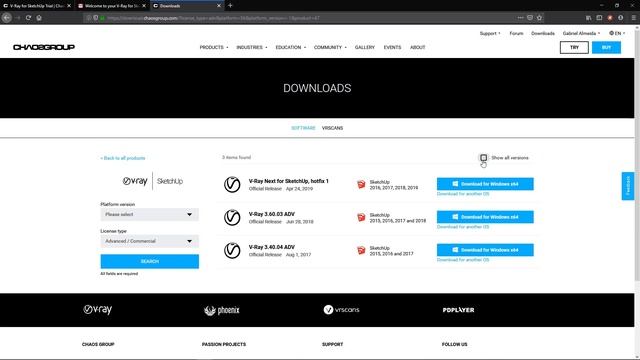Viewport: 640px width, 360px height.
Task: Open the browser library icon
Action: [588, 18]
